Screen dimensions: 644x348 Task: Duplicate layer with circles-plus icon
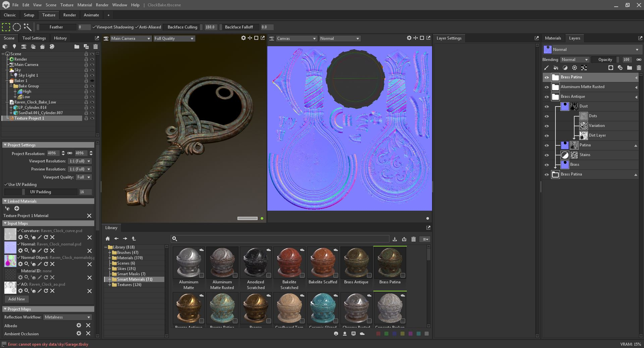[x=620, y=68]
